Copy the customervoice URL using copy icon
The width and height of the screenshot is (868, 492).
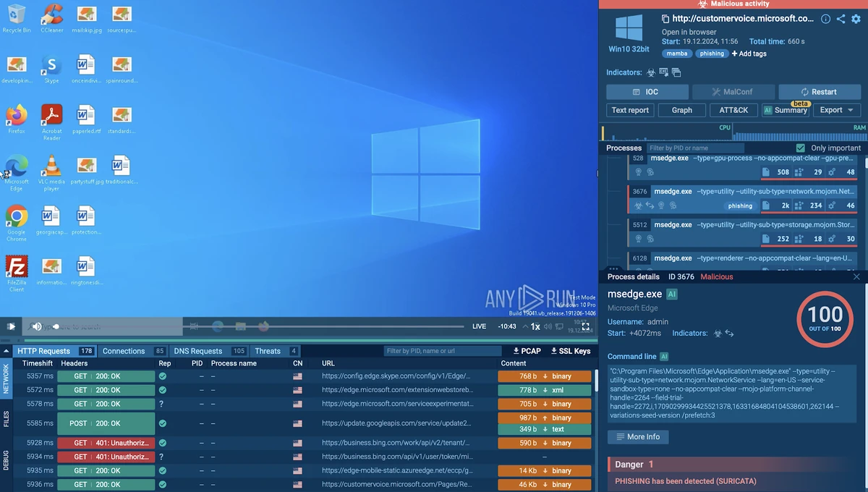(665, 19)
